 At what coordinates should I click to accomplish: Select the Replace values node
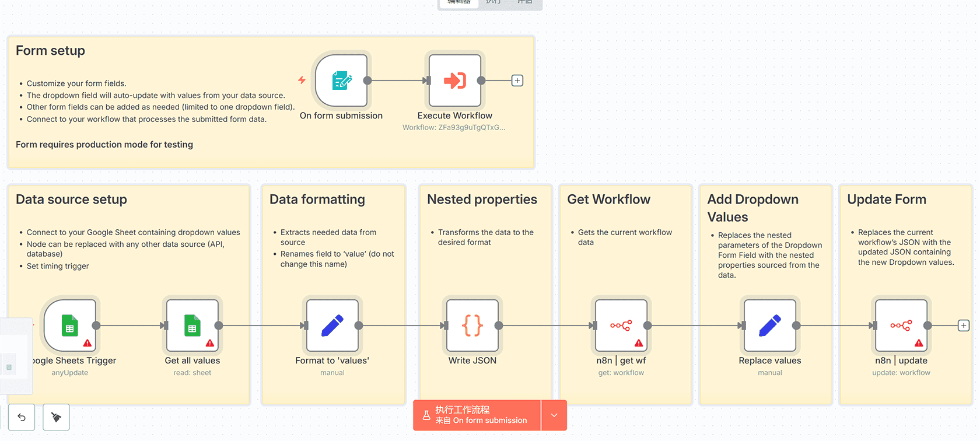[x=769, y=325]
